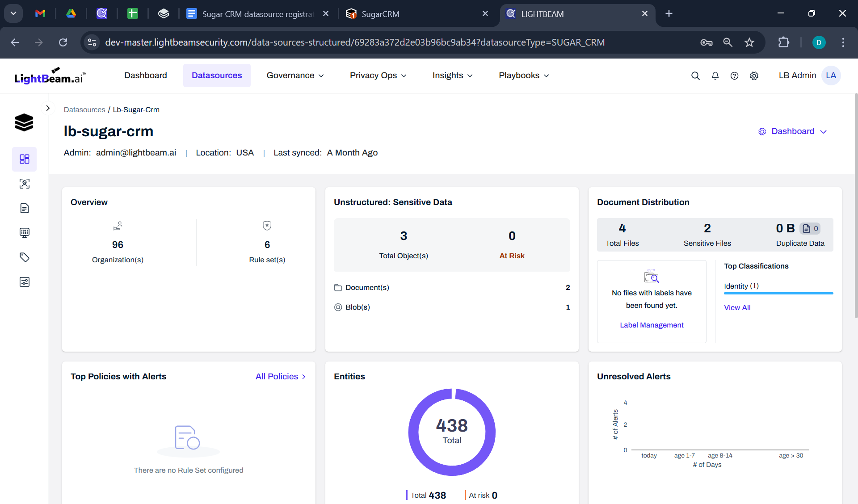Click the browser address bar URL

tap(354, 42)
